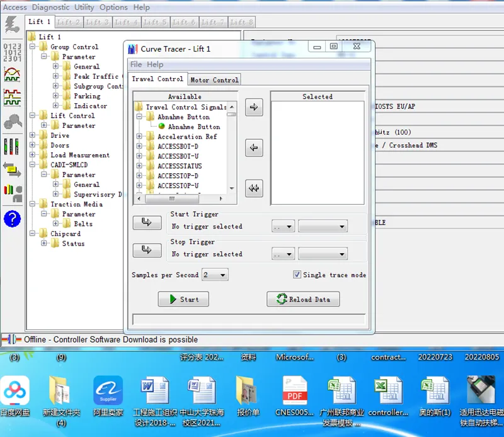Open the Start Trigger condition dropdown
The height and width of the screenshot is (437, 504).
[x=282, y=225]
